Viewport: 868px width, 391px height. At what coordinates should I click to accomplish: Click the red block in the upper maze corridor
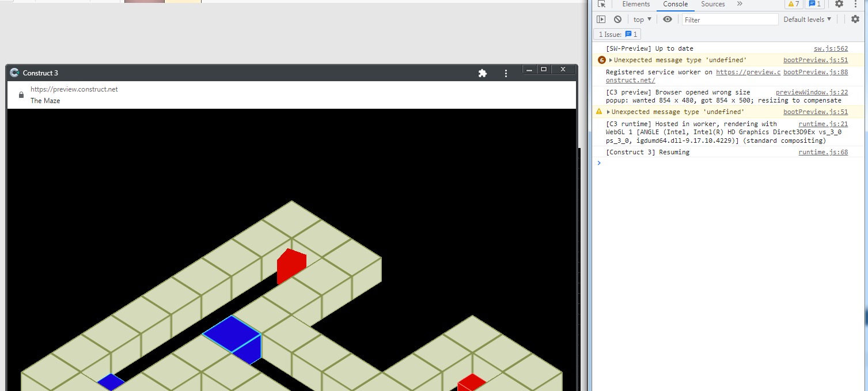click(291, 266)
